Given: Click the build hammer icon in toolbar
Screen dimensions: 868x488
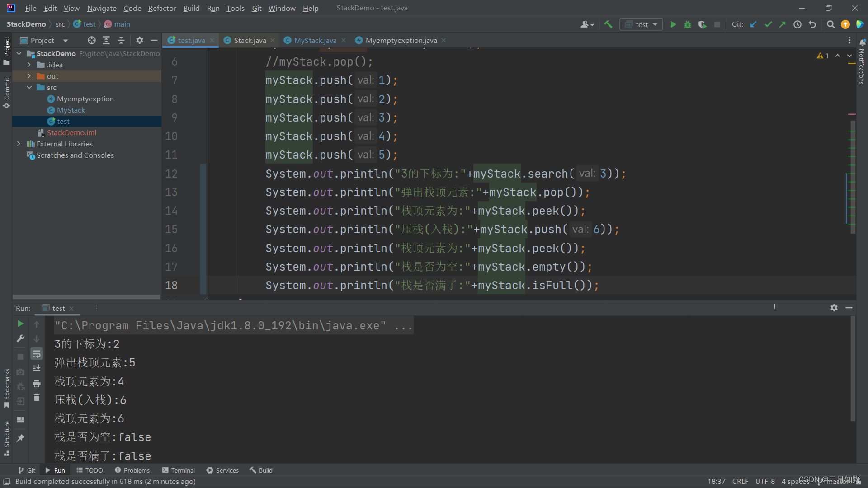Looking at the screenshot, I should click(x=608, y=24).
